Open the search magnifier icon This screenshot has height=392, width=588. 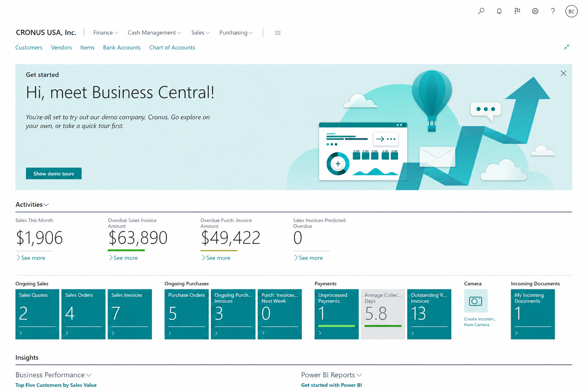[481, 11]
